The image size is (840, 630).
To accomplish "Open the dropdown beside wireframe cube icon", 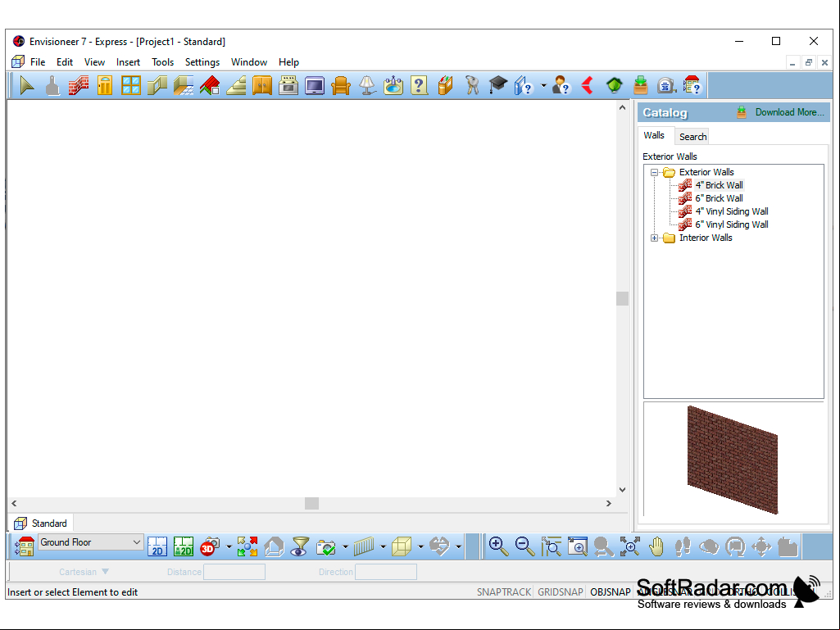I will [x=420, y=546].
